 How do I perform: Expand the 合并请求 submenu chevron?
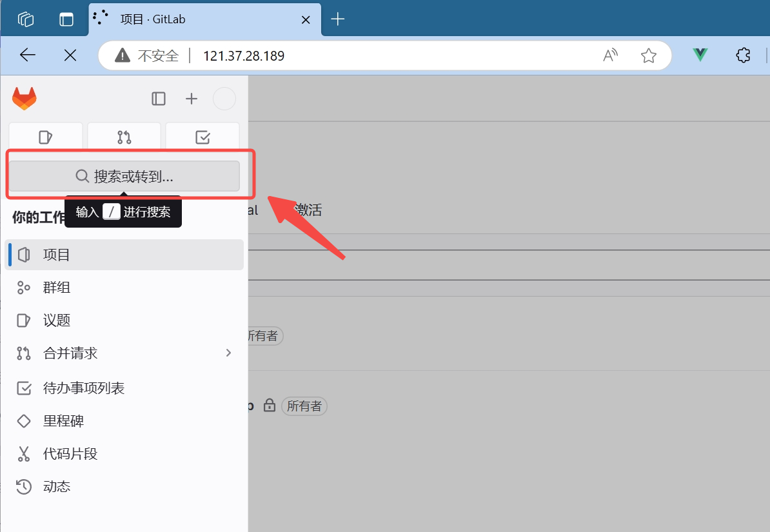[228, 353]
